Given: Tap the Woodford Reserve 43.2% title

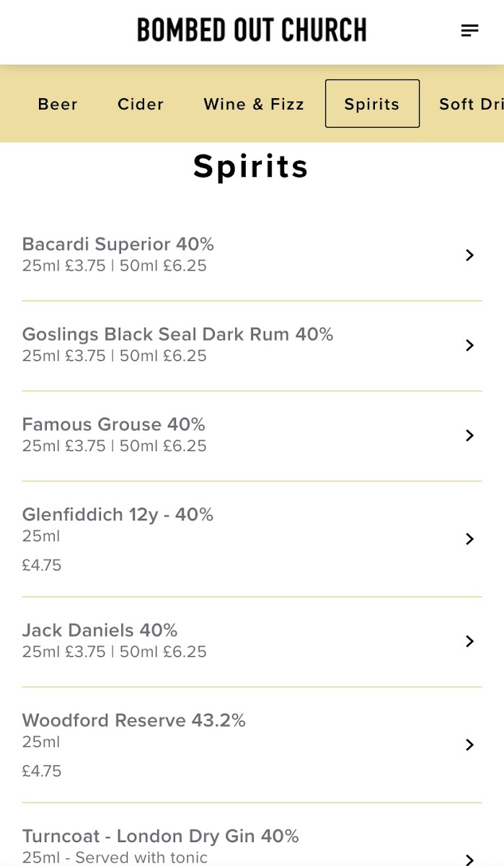Looking at the screenshot, I should [133, 720].
